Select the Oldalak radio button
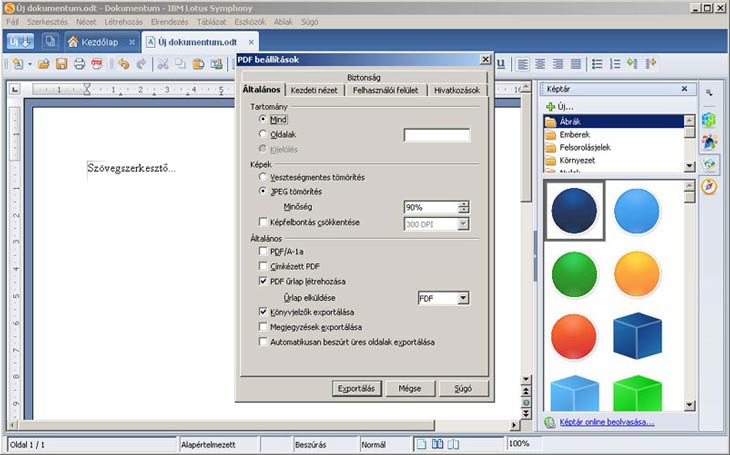 [263, 134]
